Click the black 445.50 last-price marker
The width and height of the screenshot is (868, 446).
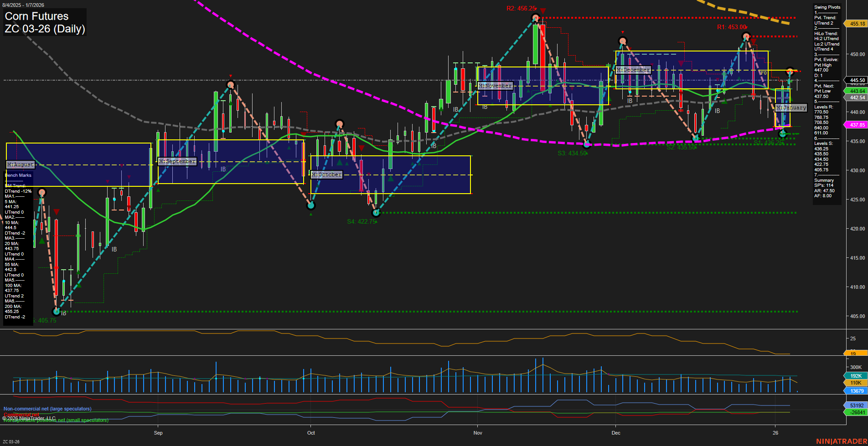click(856, 80)
